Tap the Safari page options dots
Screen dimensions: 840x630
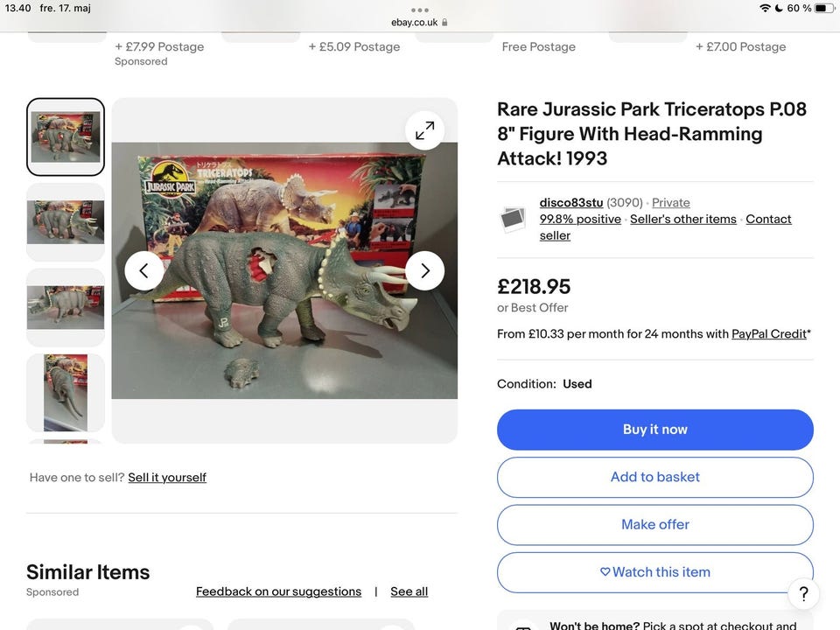(420, 10)
